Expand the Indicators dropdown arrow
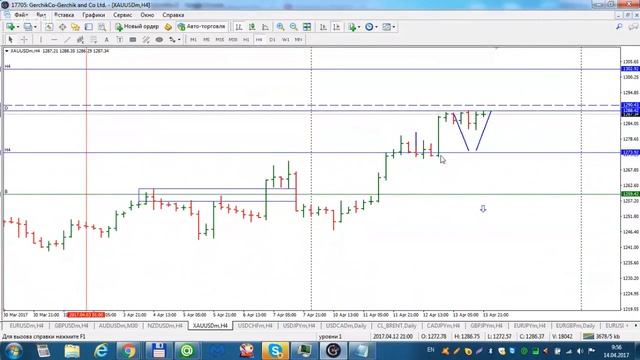This screenshot has width=640, height=360. click(x=359, y=27)
